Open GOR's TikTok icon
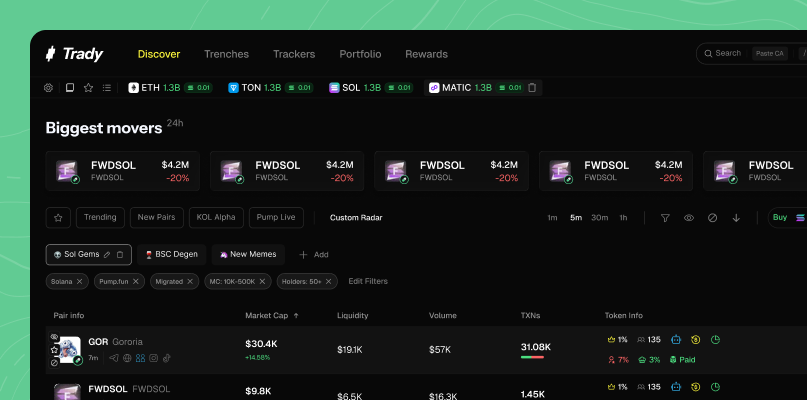Screen dimensions: 807x400 (166, 358)
